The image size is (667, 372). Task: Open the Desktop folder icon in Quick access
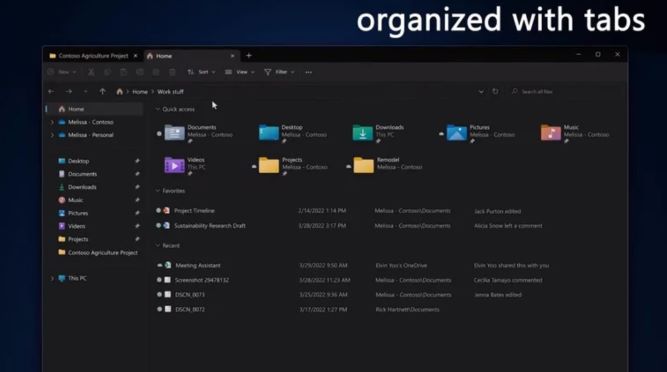pyautogui.click(x=269, y=133)
